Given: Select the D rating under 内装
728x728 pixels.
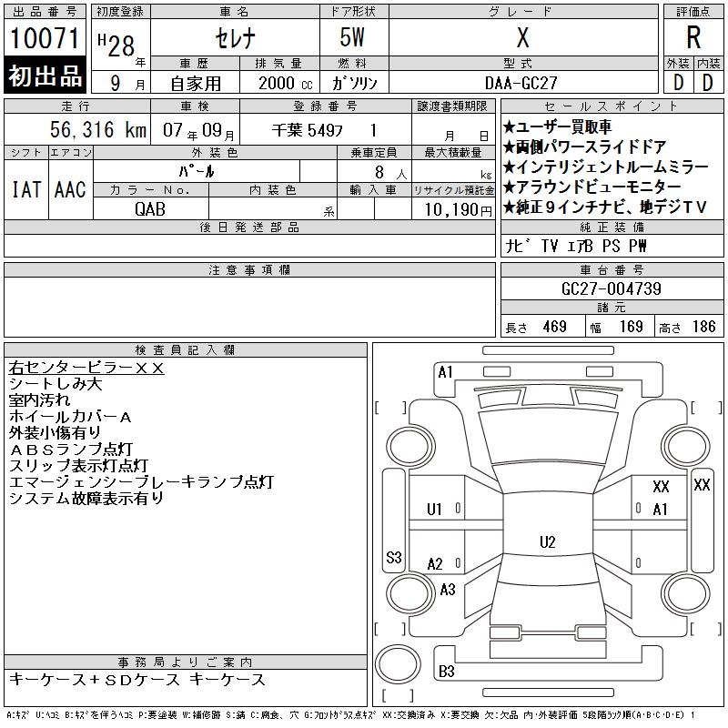Looking at the screenshot, I should pos(708,83).
